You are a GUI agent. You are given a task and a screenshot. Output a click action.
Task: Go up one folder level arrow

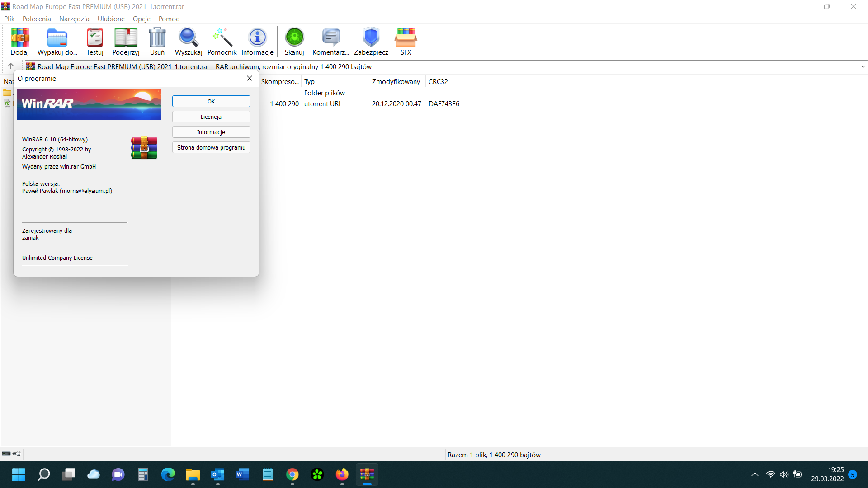click(x=11, y=66)
